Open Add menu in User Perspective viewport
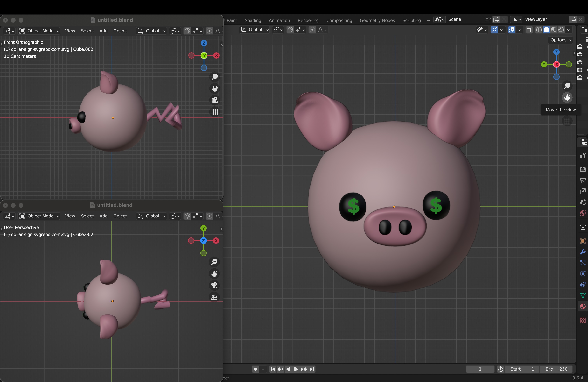This screenshot has width=588, height=382. (103, 216)
